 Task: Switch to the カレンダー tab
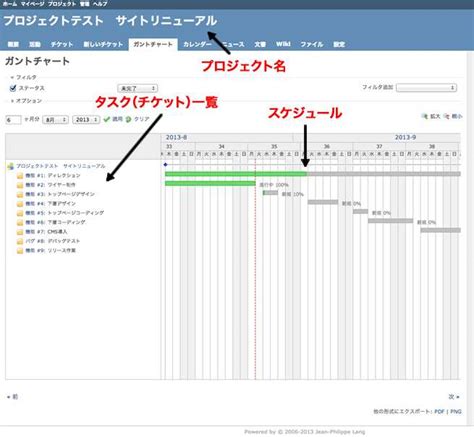[x=197, y=44]
